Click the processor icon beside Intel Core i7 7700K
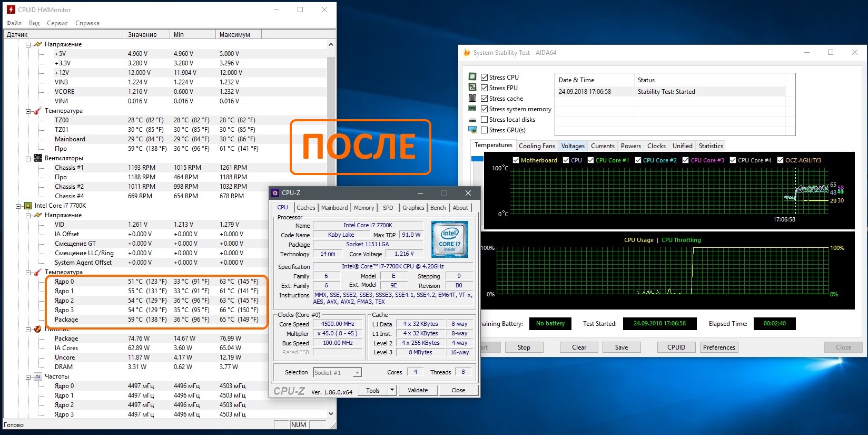 (28, 206)
